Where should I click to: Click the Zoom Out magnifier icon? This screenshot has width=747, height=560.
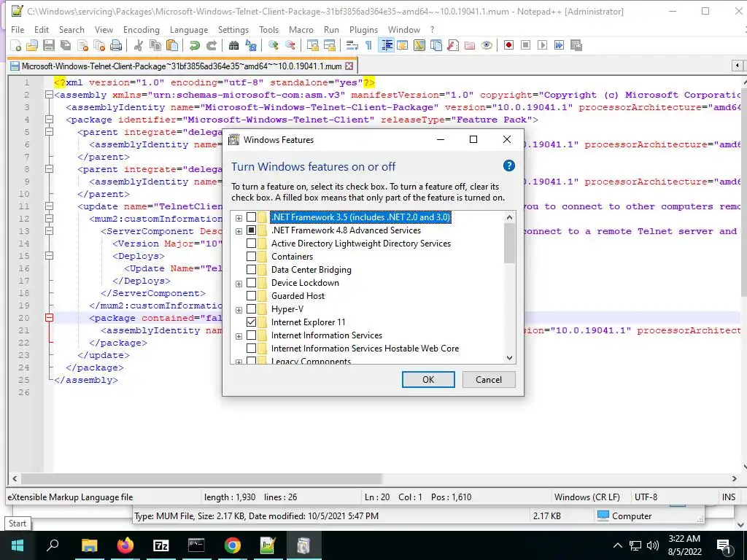pyautogui.click(x=290, y=45)
